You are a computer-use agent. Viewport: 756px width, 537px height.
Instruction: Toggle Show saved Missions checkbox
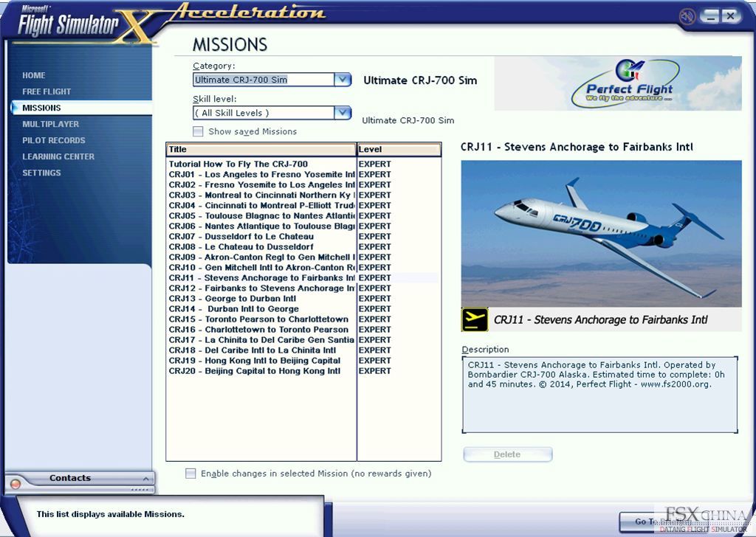pyautogui.click(x=198, y=131)
